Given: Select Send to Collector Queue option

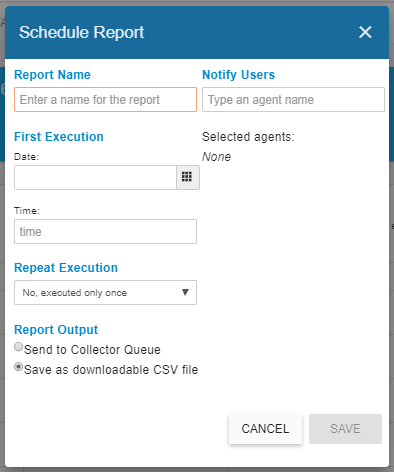Looking at the screenshot, I should tap(19, 347).
